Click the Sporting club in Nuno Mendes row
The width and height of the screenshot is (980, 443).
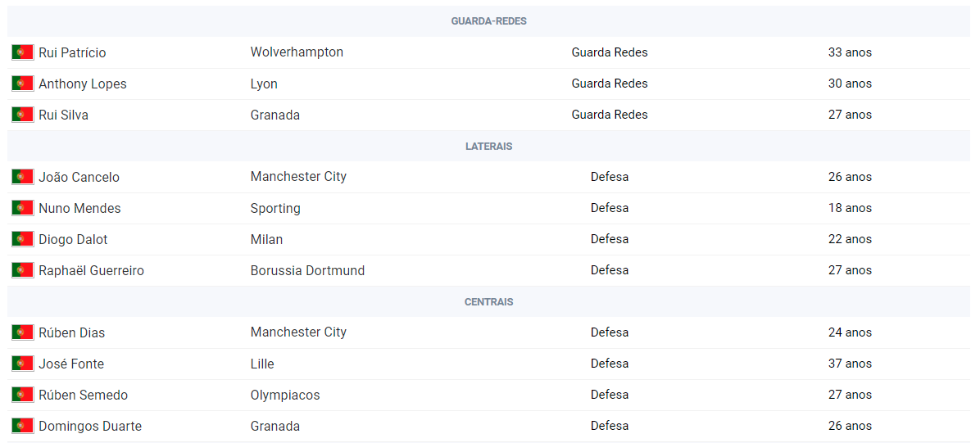point(275,208)
